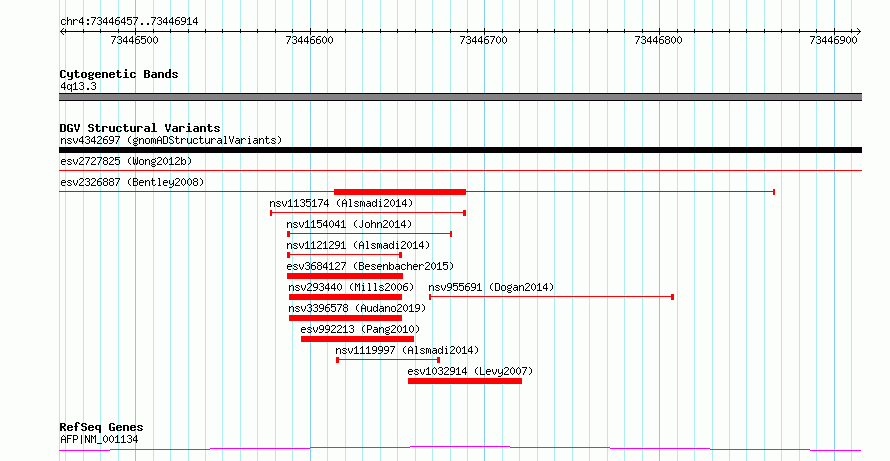The image size is (890, 461).
Task: Click ruler position 73446700
Action: [x=484, y=40]
